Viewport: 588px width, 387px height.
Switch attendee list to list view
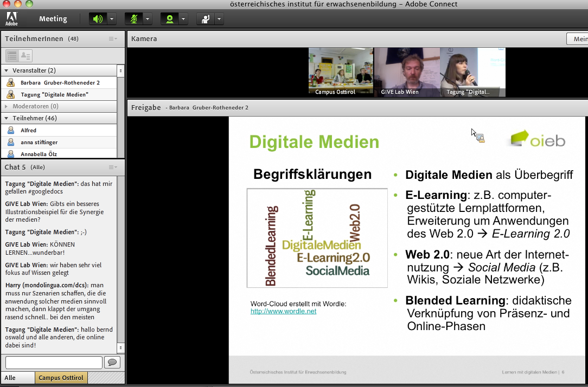point(12,55)
